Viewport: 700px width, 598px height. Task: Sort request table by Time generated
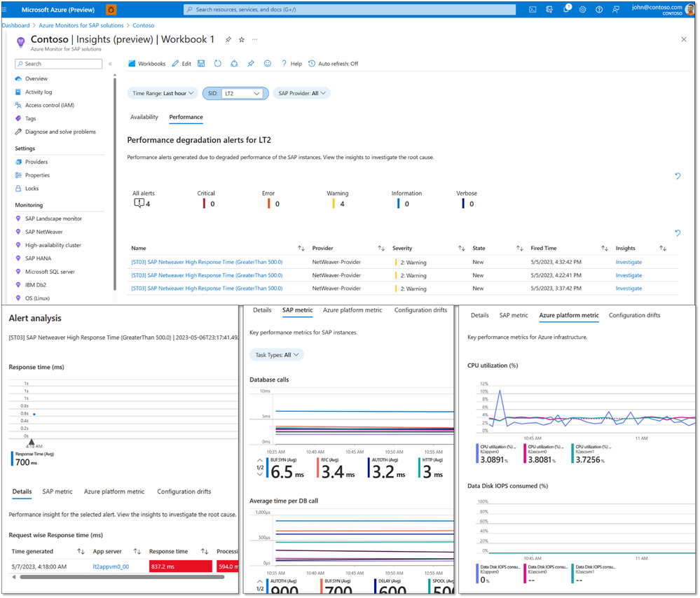(81, 551)
